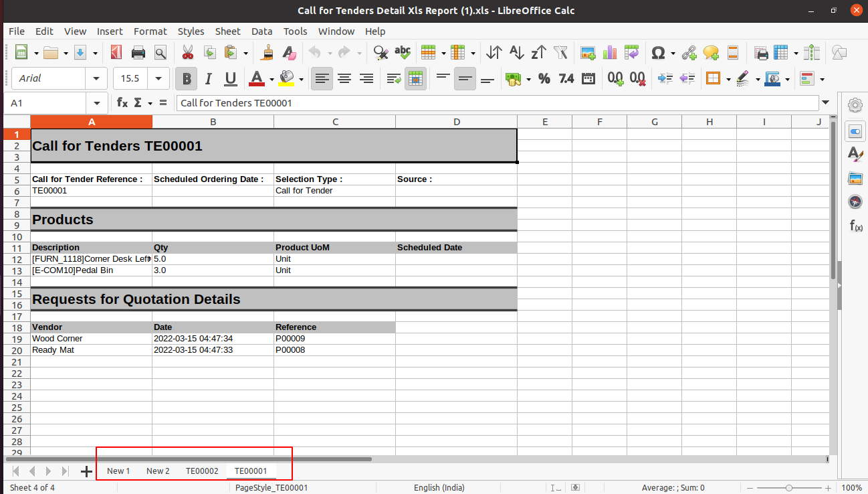Toggle the AutoFilter funnel icon

560,53
